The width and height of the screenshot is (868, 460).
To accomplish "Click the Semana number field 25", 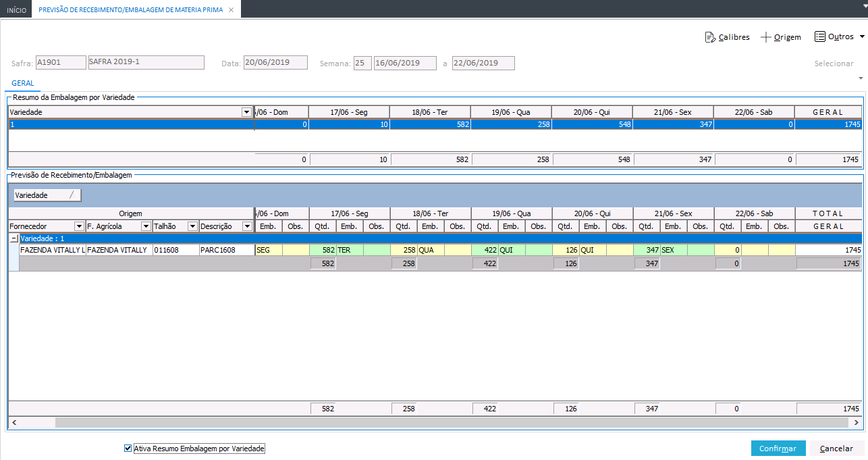I will click(362, 63).
